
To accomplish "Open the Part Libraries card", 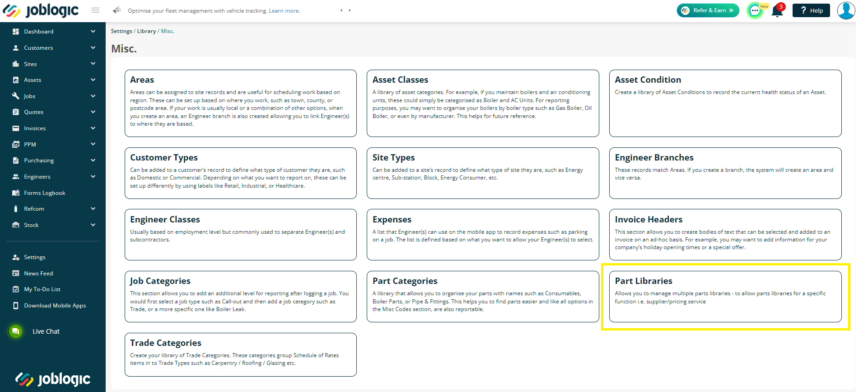I will coord(725,297).
